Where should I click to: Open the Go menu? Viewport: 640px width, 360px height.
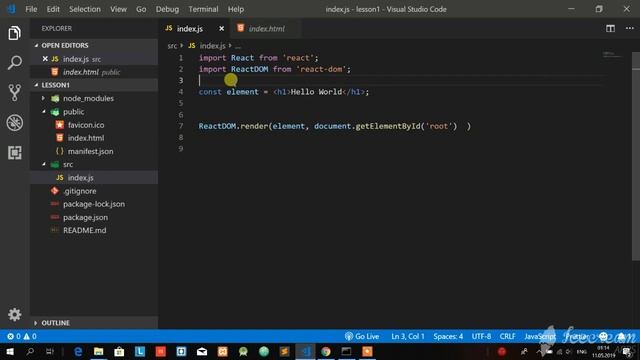pos(141,9)
